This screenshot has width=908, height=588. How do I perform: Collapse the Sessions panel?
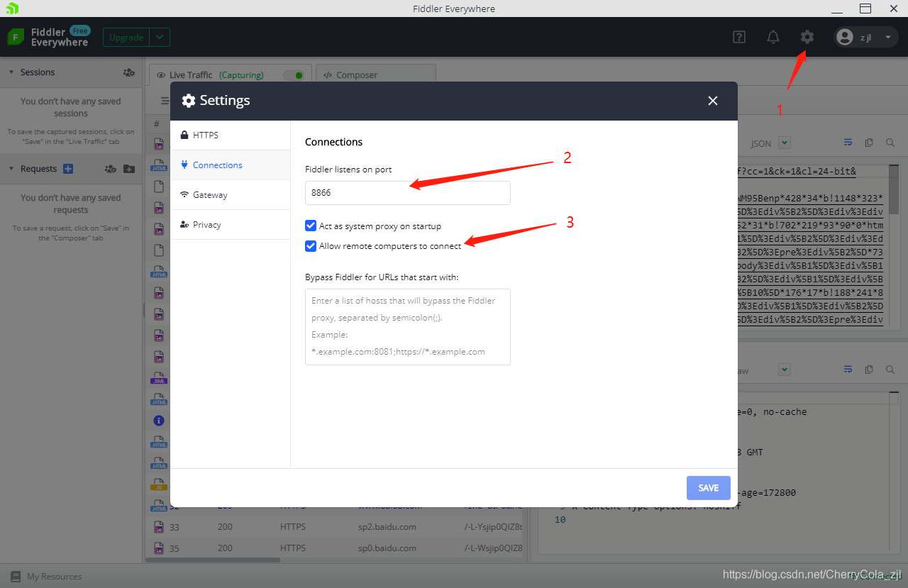point(11,72)
